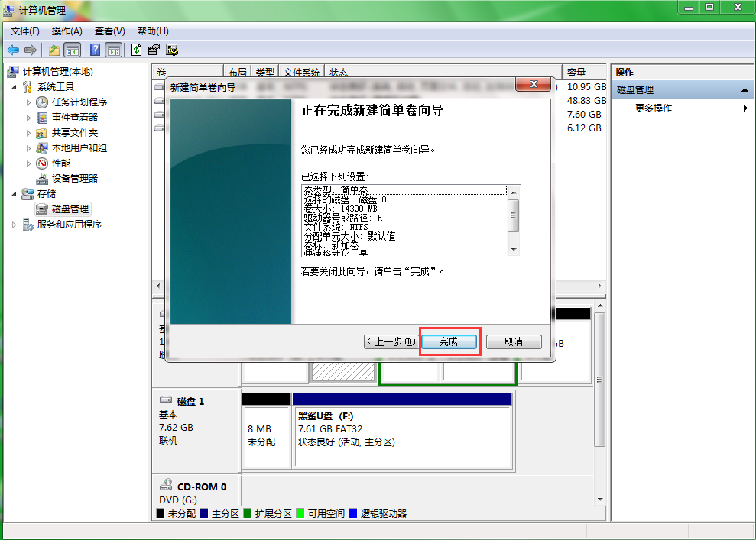756x540 pixels.
Task: Click the properties toolbar icon
Action: (155, 50)
